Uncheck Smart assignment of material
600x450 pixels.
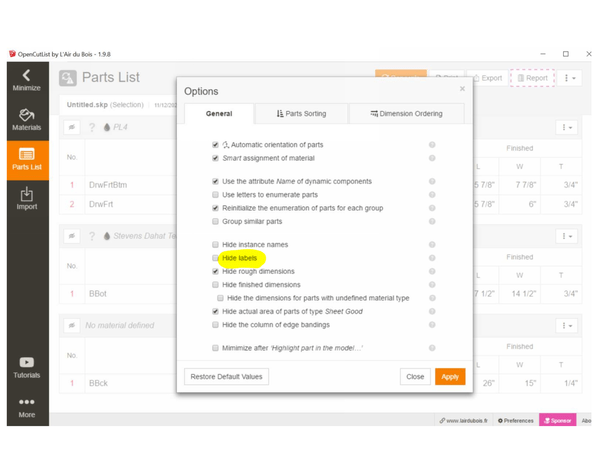(x=215, y=158)
